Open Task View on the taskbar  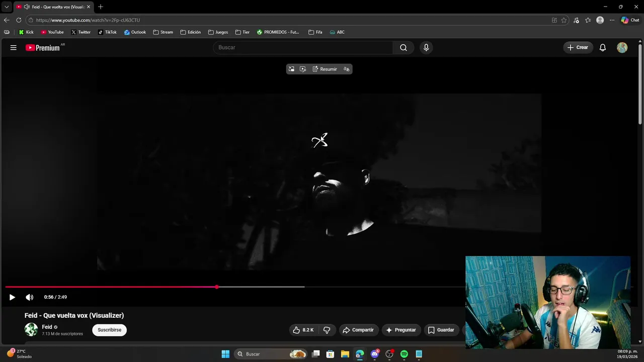315,354
